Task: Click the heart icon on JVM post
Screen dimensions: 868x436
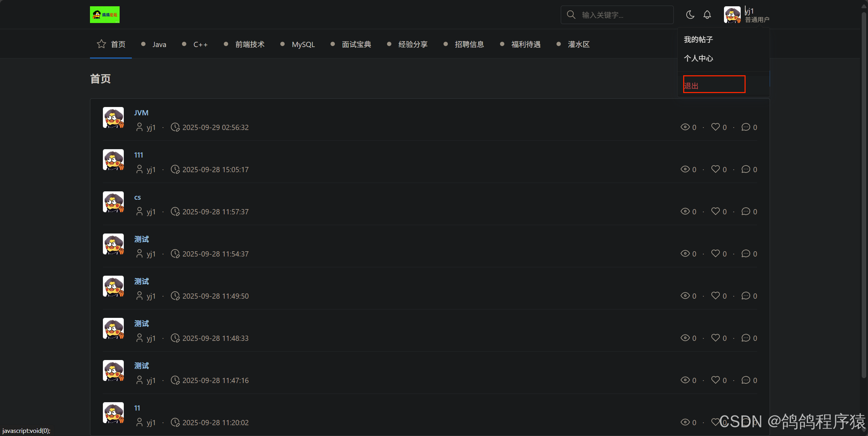Action: (715, 127)
